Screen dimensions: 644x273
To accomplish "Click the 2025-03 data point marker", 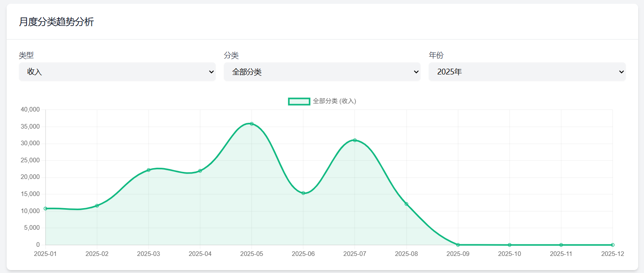I will point(149,170).
